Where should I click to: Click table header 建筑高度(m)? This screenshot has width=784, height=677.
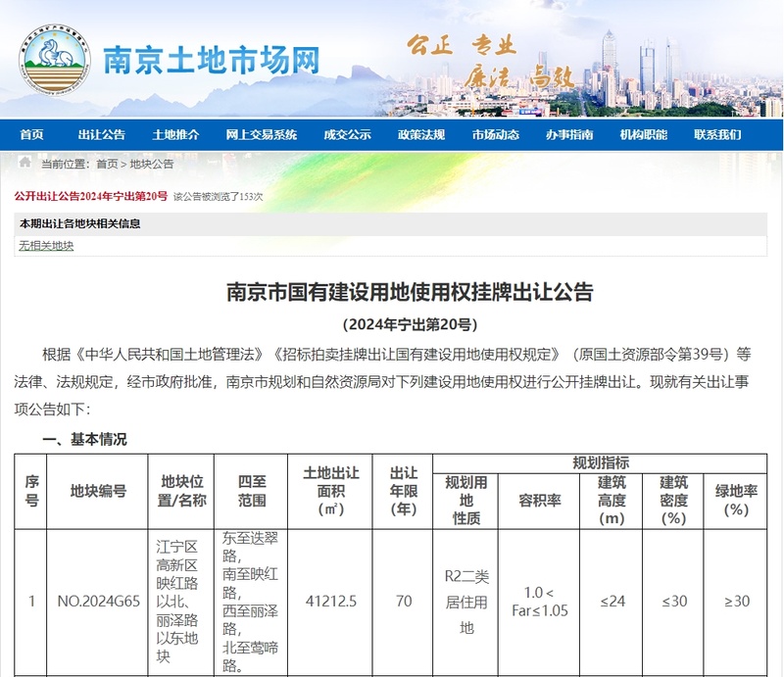[612, 501]
